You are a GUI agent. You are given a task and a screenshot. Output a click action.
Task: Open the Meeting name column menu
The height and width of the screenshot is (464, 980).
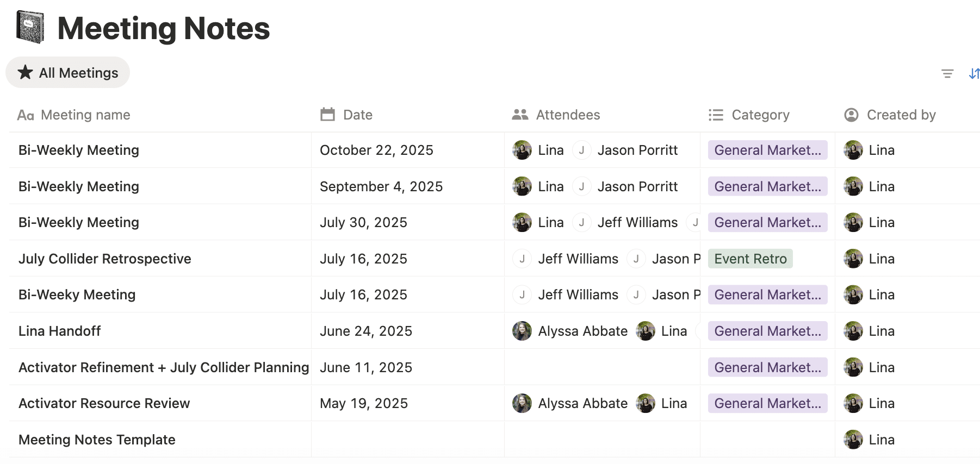tap(85, 115)
